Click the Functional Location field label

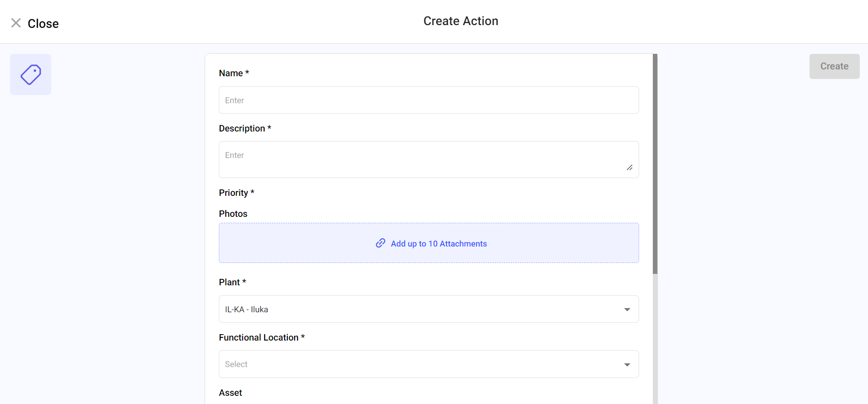[x=259, y=337]
